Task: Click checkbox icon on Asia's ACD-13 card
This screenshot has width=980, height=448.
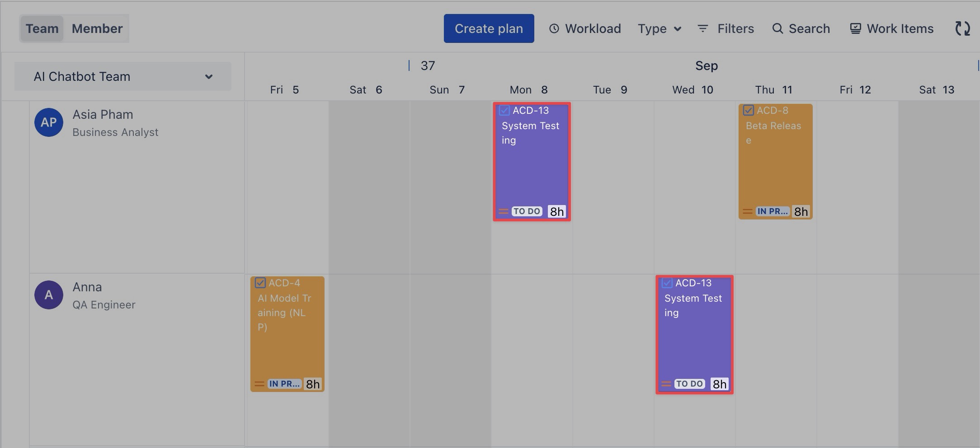Action: [x=504, y=110]
